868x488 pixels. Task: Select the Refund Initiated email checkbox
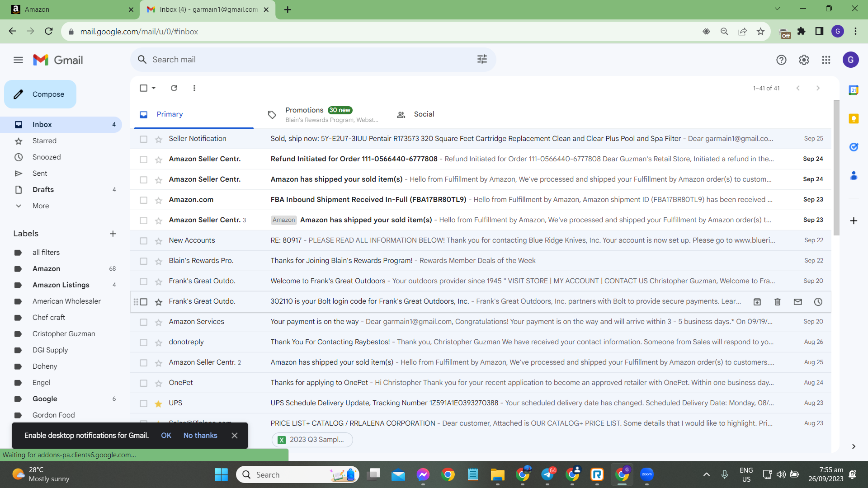(x=144, y=160)
